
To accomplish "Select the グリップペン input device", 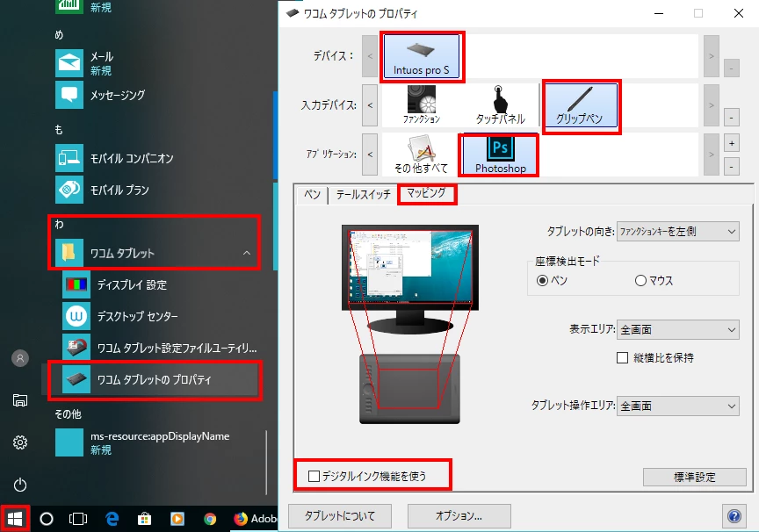I will [581, 105].
